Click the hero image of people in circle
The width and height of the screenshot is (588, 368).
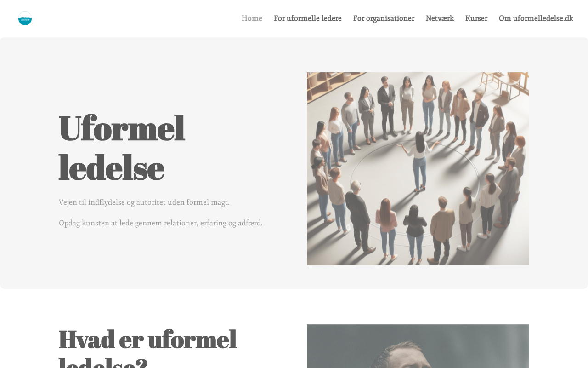418,169
